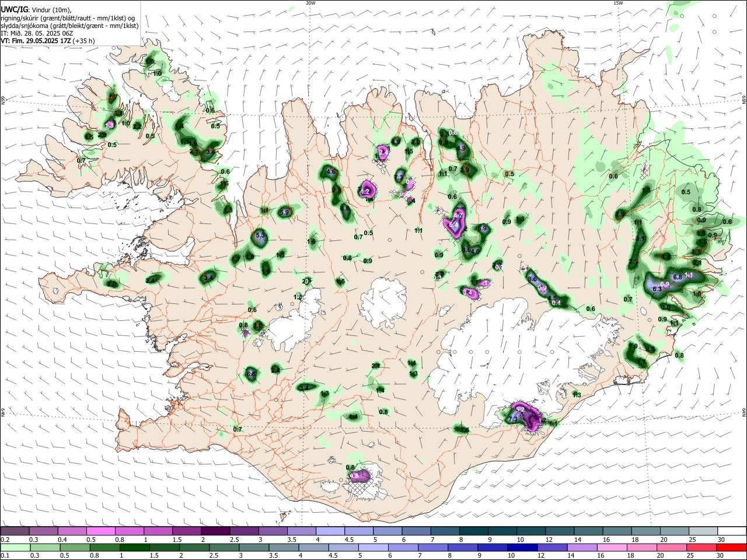
Task: Pick the pale periwinkle swatch labeled 5 in rain scale
Action: tap(373, 548)
